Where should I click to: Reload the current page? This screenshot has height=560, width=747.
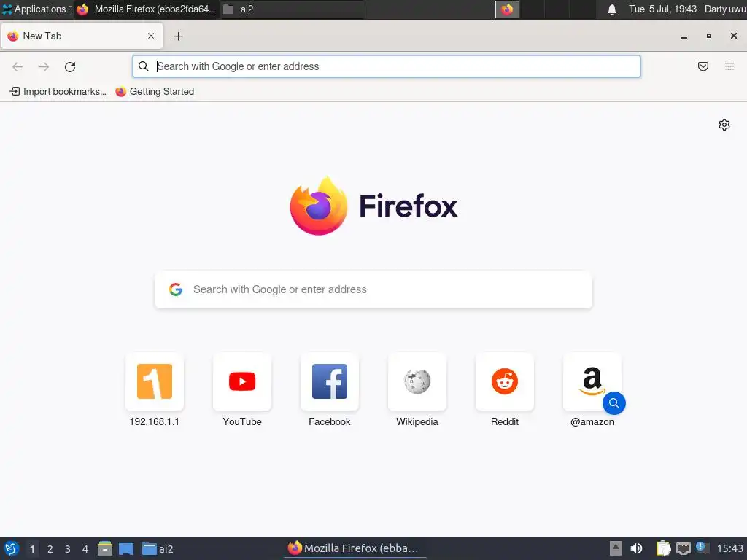[70, 66]
